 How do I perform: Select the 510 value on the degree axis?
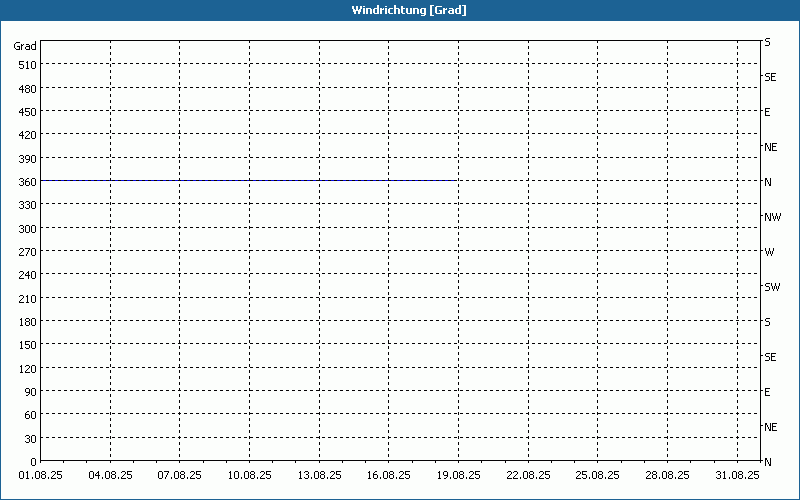[28, 65]
